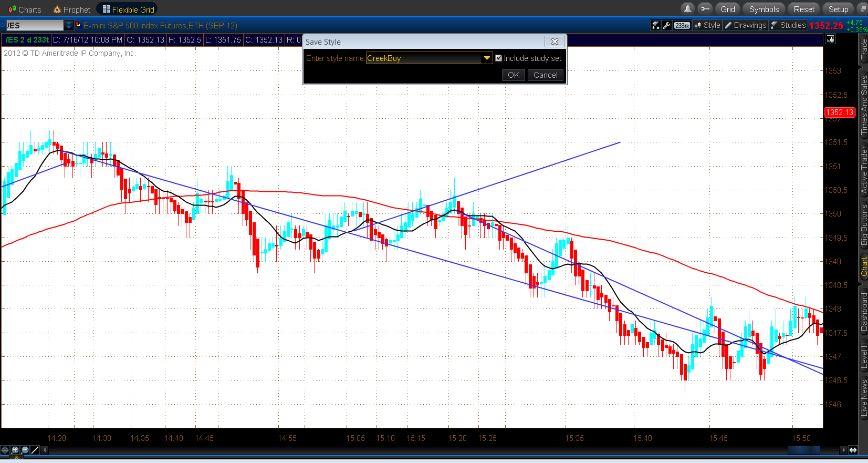Click the 15:45 time axis label
This screenshot has height=463, width=868.
[718, 438]
